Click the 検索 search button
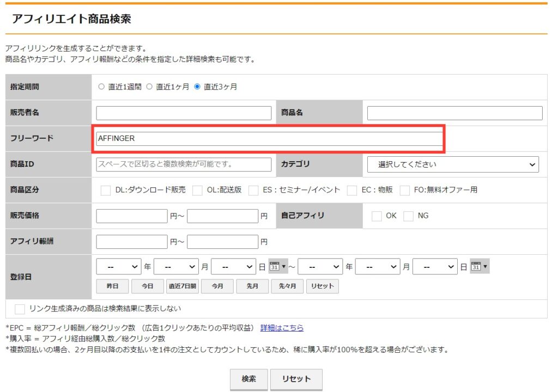This screenshot has width=558, height=392. click(x=248, y=379)
